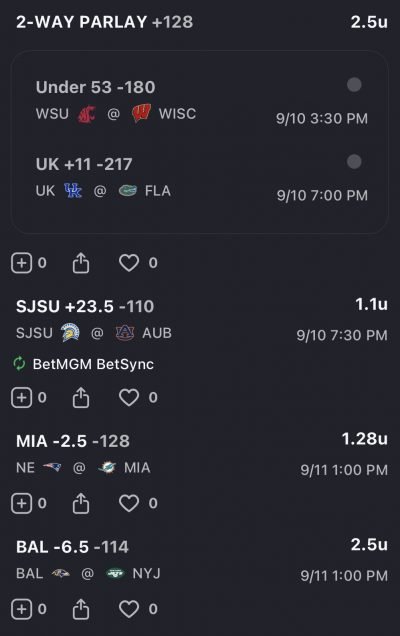The height and width of the screenshot is (636, 400).
Task: Tap the Wisconsin team logo
Action: coord(142,114)
